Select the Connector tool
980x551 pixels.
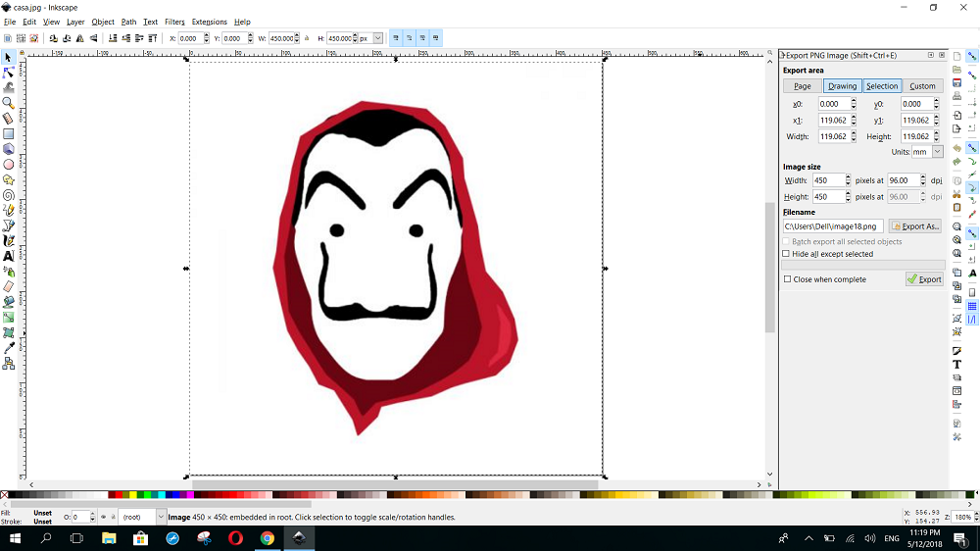pyautogui.click(x=8, y=364)
